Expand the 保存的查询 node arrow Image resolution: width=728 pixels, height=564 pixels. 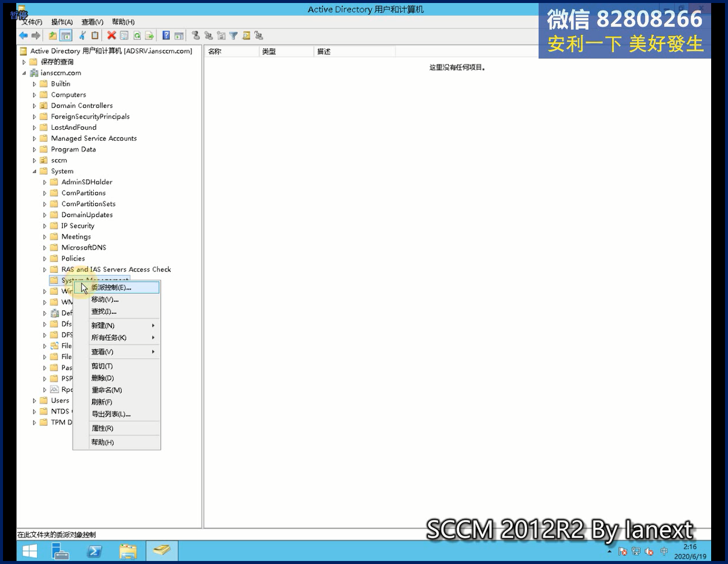pos(24,62)
